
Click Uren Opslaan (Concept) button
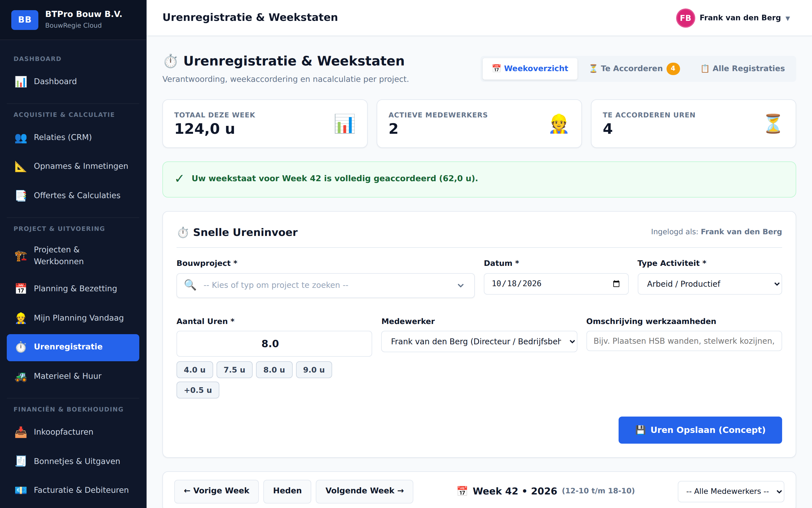tap(700, 430)
